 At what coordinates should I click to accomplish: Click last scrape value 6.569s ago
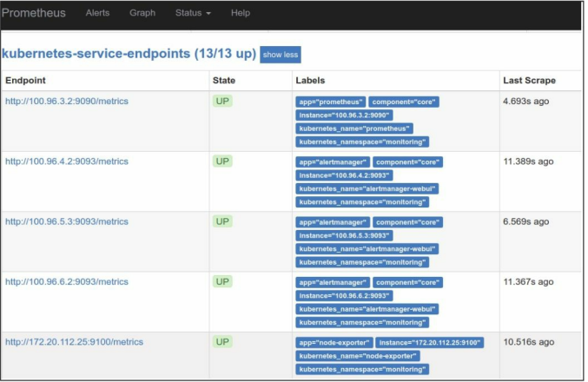pyautogui.click(x=525, y=221)
